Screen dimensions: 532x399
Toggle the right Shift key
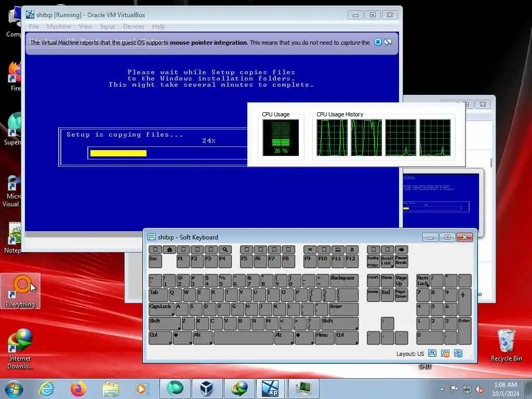coord(340,323)
